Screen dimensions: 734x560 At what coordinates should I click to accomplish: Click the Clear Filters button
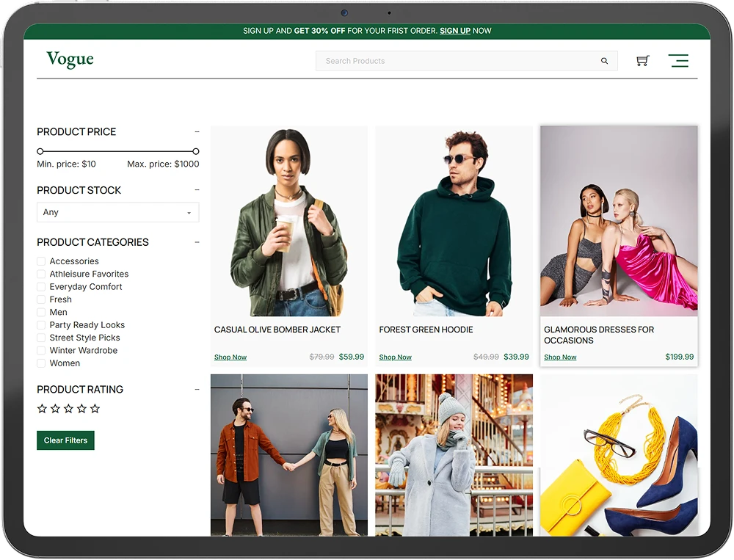pyautogui.click(x=65, y=440)
